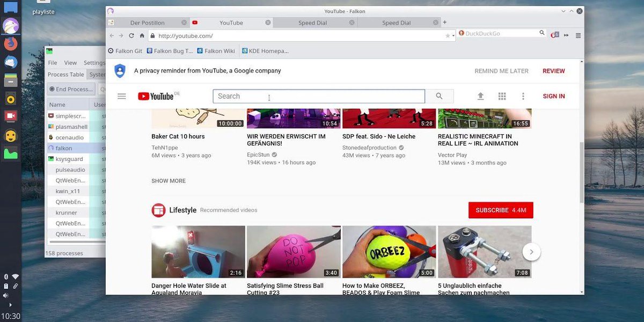Viewport: 644px width, 322px height.
Task: Sort by Name column header
Action: coord(68,105)
